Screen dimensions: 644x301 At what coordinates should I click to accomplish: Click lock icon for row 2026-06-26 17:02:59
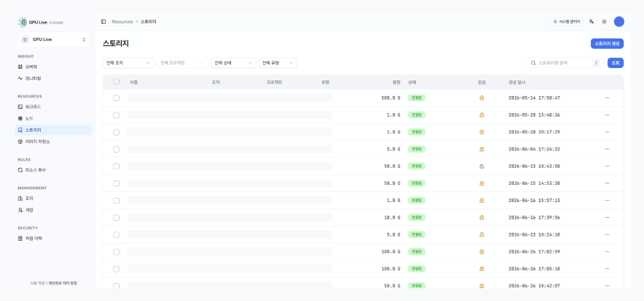(x=482, y=252)
